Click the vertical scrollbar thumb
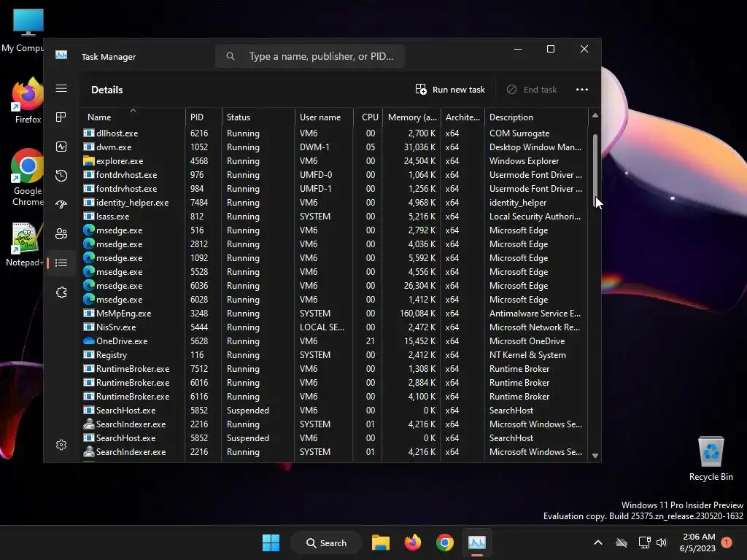747x560 pixels. (x=595, y=169)
